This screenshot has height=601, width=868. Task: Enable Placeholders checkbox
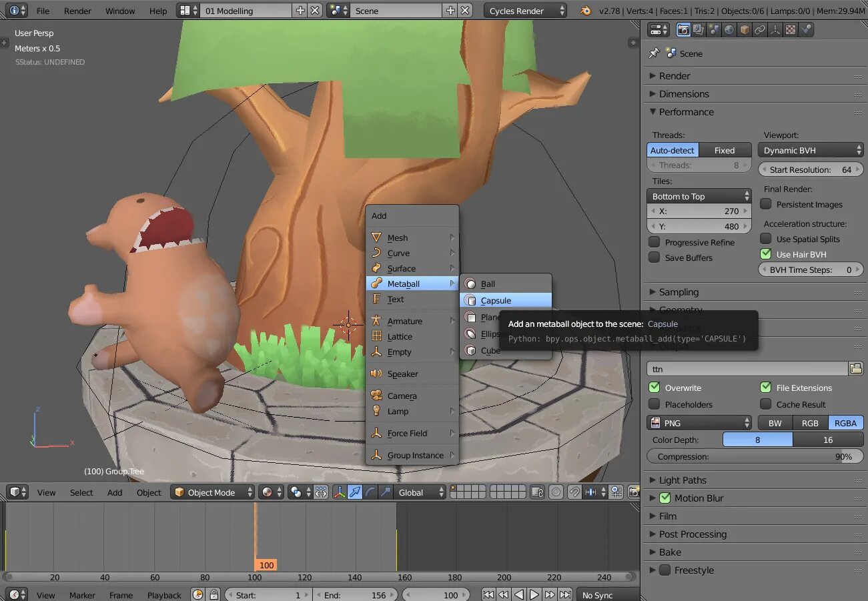655,404
